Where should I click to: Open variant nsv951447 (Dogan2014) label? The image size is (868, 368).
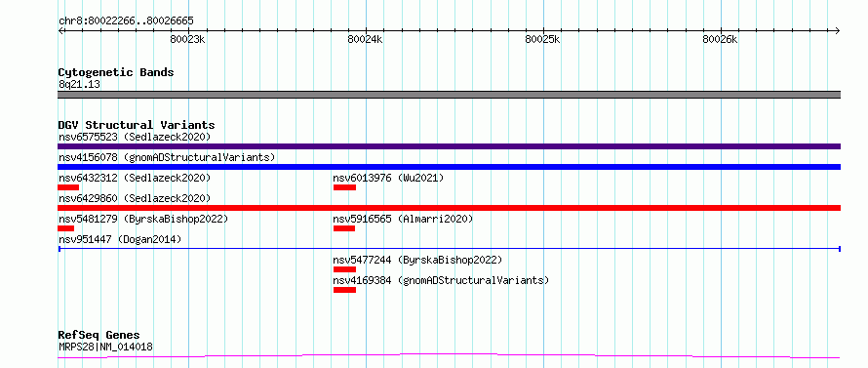coord(120,239)
